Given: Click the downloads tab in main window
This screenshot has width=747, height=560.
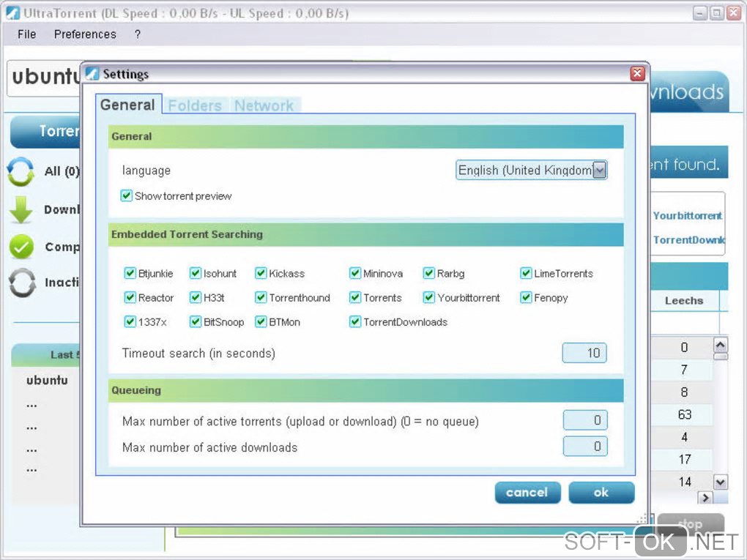Looking at the screenshot, I should coord(689,92).
